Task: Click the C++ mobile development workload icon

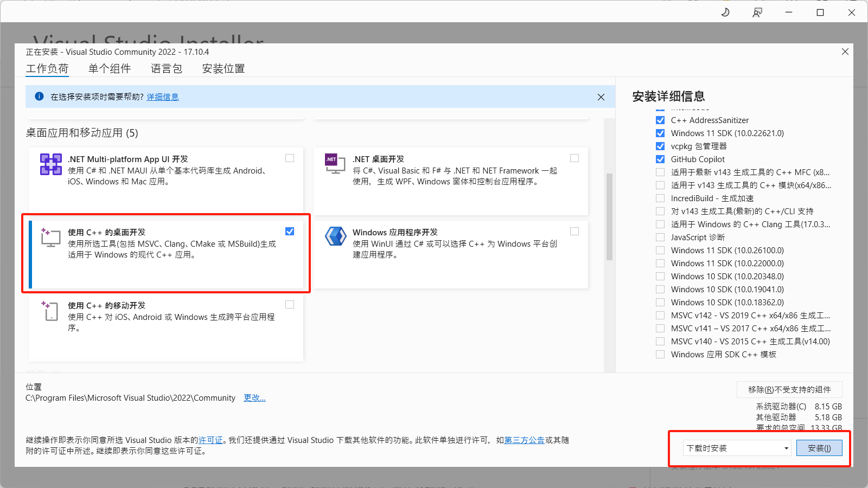Action: coord(50,311)
